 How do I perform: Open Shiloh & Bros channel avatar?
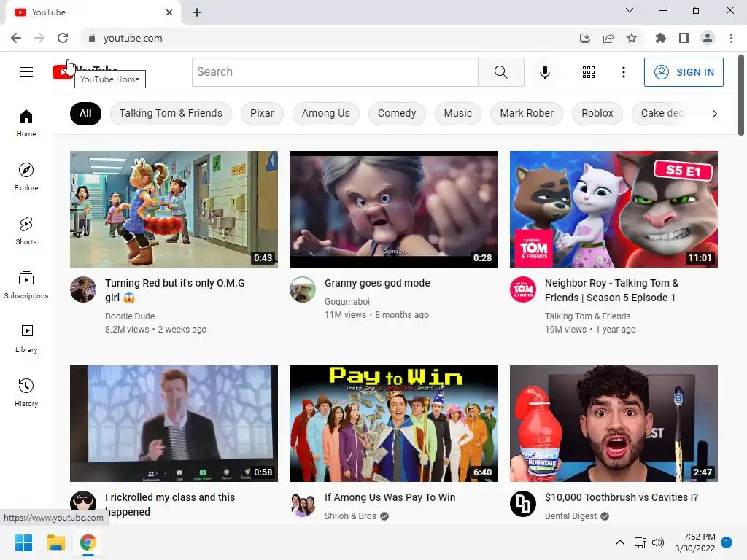pos(303,504)
